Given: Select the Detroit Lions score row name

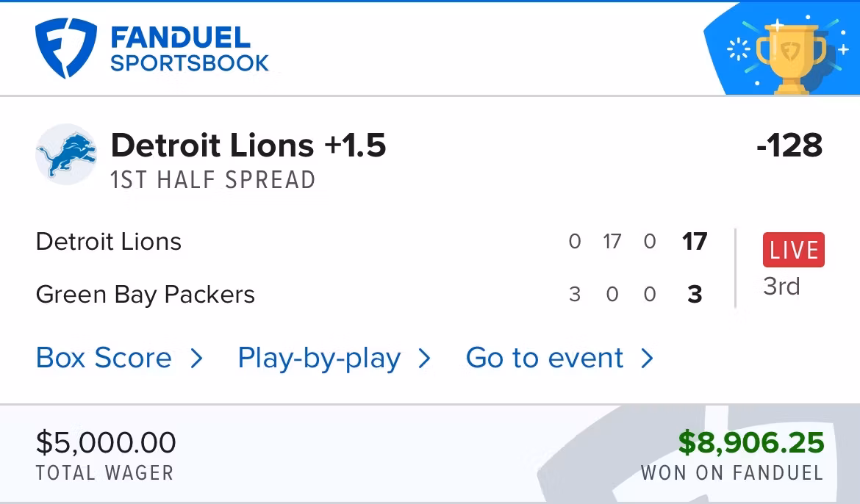Looking at the screenshot, I should point(108,242).
